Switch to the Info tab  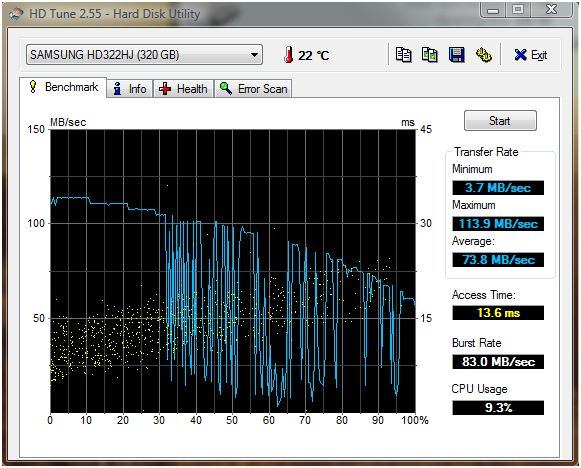130,89
